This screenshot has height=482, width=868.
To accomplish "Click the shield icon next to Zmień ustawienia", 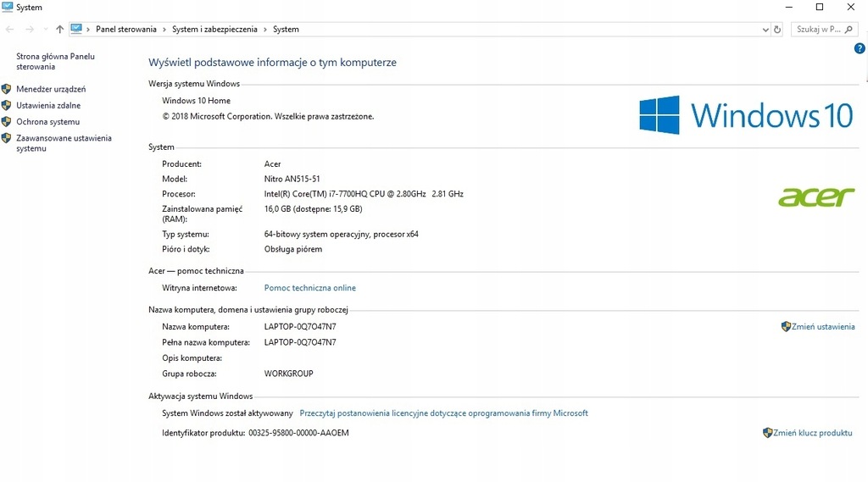I will click(786, 326).
